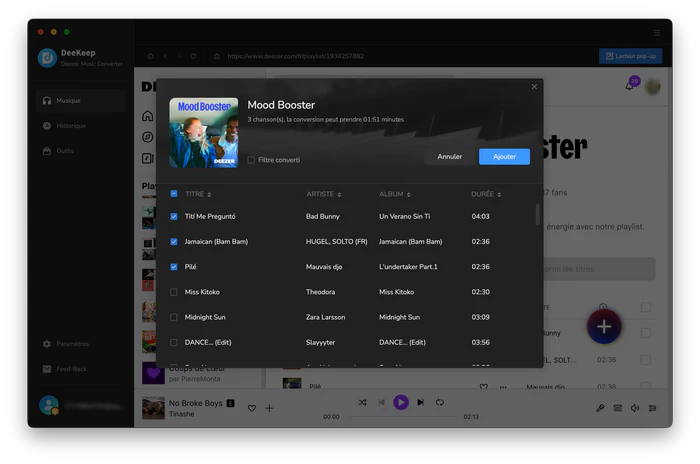The height and width of the screenshot is (464, 700).
Task: Click the round plus add-to-list button
Action: 604,326
